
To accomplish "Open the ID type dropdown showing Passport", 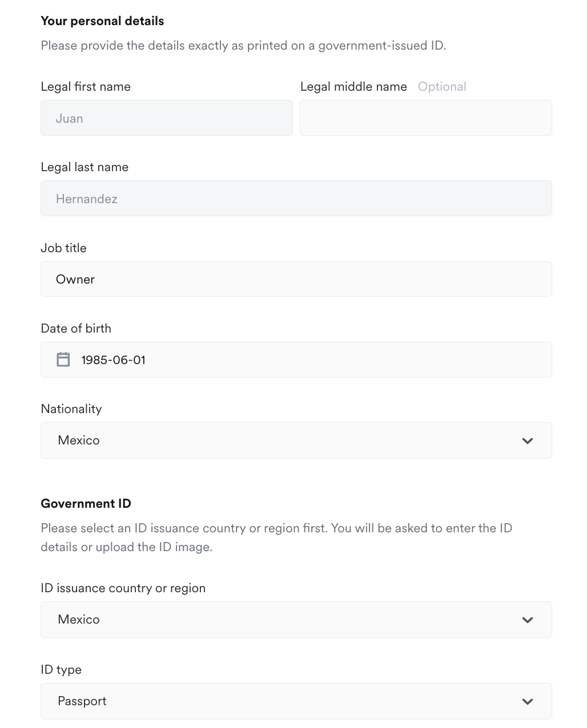I will tap(296, 701).
